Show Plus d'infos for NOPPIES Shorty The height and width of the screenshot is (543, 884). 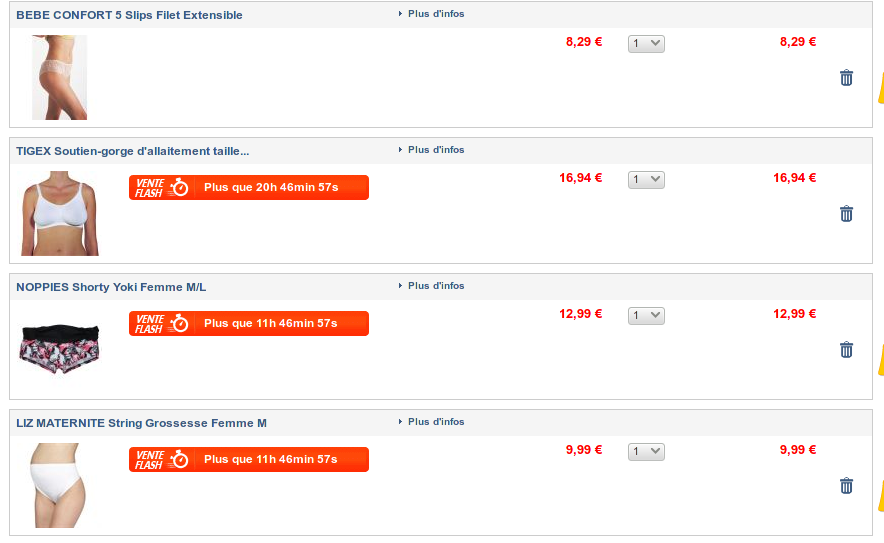coord(435,286)
